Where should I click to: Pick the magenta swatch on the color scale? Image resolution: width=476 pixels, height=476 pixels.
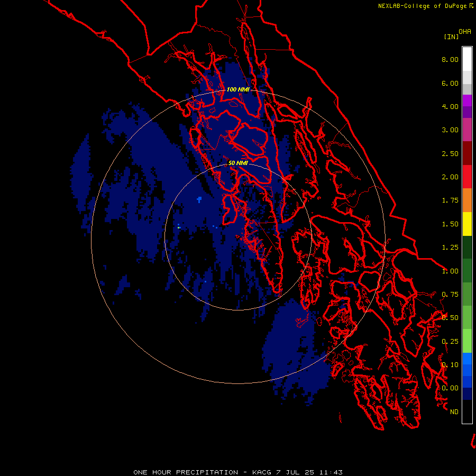467,100
